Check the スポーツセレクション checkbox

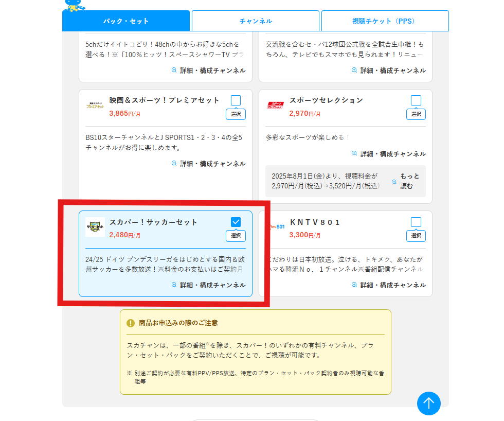point(416,100)
